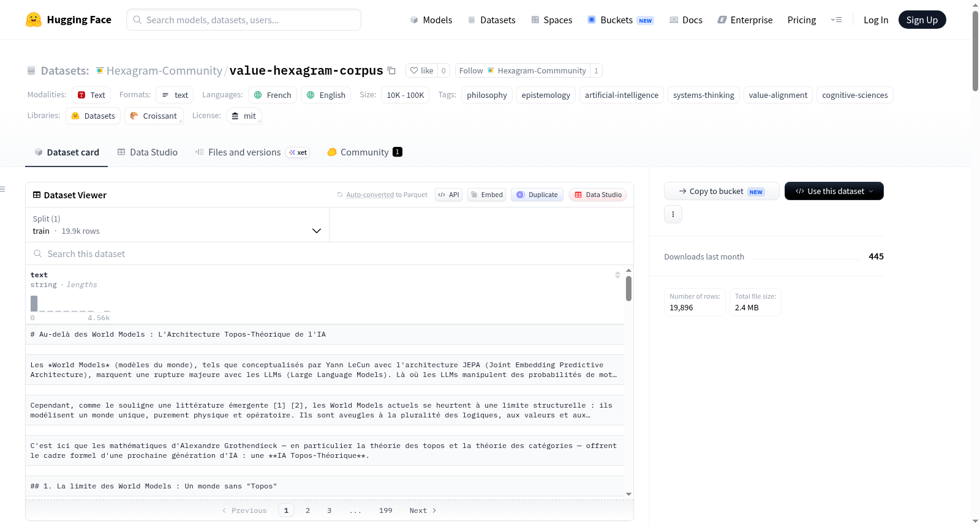Open Buckets in the top navigation

620,20
